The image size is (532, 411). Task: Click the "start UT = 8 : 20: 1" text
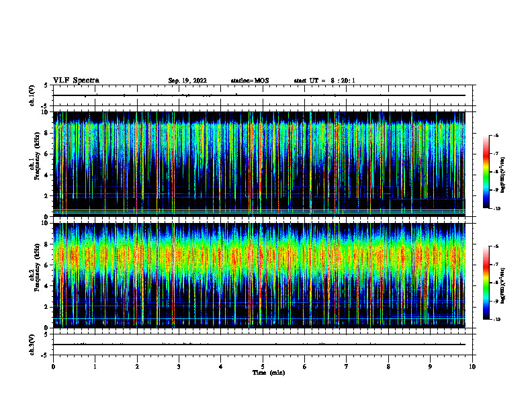coord(324,81)
